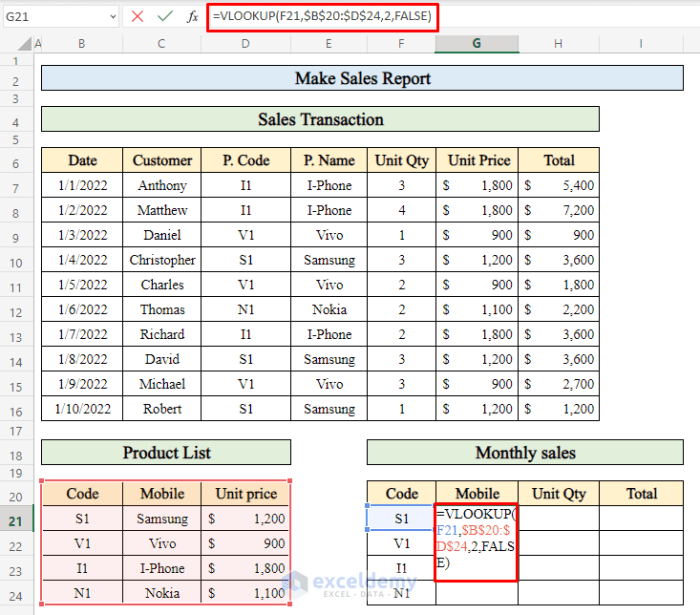Click the 'Unit price' header in Product List
Image resolution: width=700 pixels, height=615 pixels.
pos(246,494)
